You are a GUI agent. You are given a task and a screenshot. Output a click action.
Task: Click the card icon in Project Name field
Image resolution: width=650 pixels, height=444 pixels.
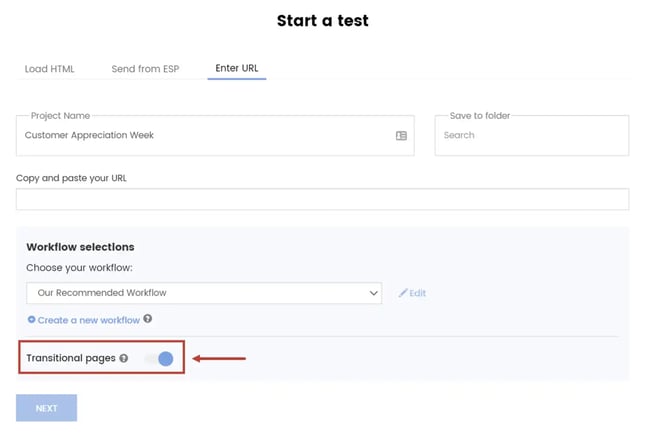pyautogui.click(x=401, y=136)
